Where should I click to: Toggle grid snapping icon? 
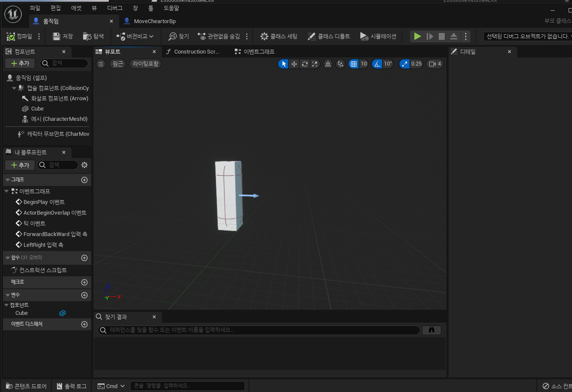coord(353,64)
